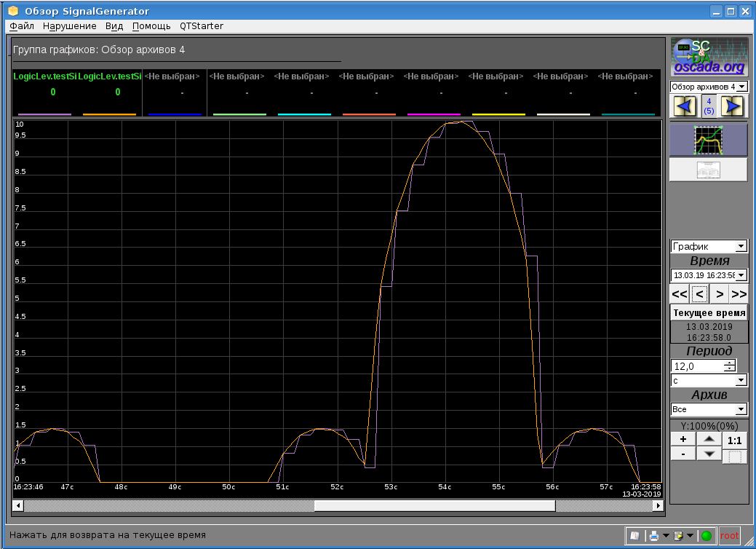Open the Файл menu
Image resolution: width=756 pixels, height=549 pixels.
tap(22, 26)
